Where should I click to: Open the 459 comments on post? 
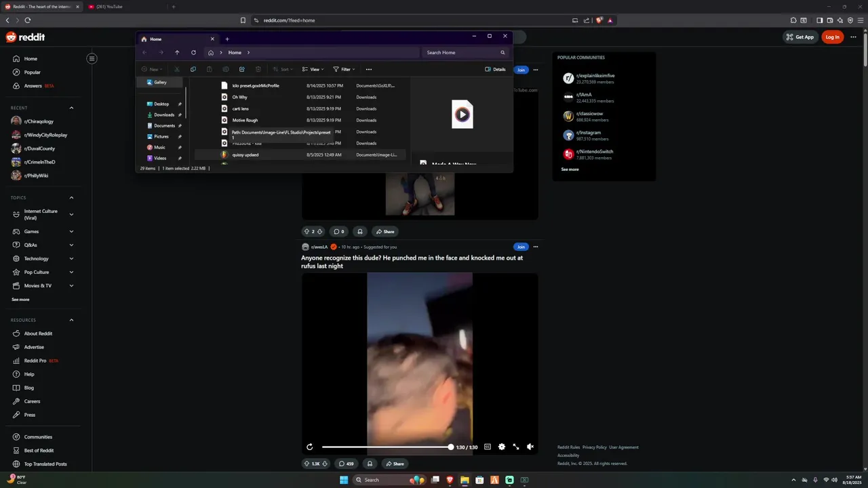[346, 464]
